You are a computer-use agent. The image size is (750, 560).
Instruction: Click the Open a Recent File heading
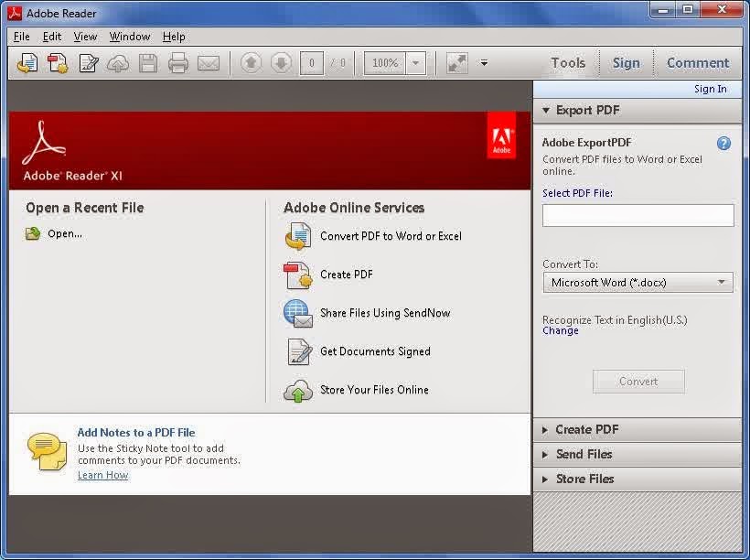[x=85, y=208]
